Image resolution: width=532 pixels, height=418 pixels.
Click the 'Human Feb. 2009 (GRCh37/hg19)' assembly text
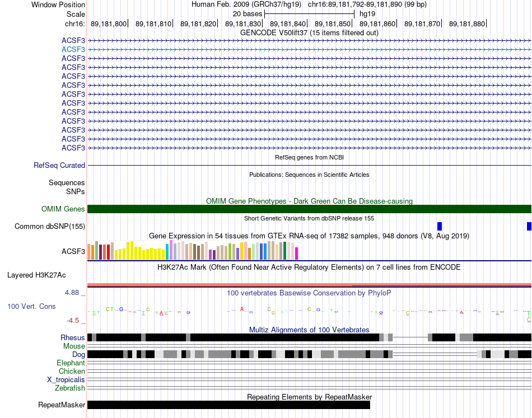point(246,4)
